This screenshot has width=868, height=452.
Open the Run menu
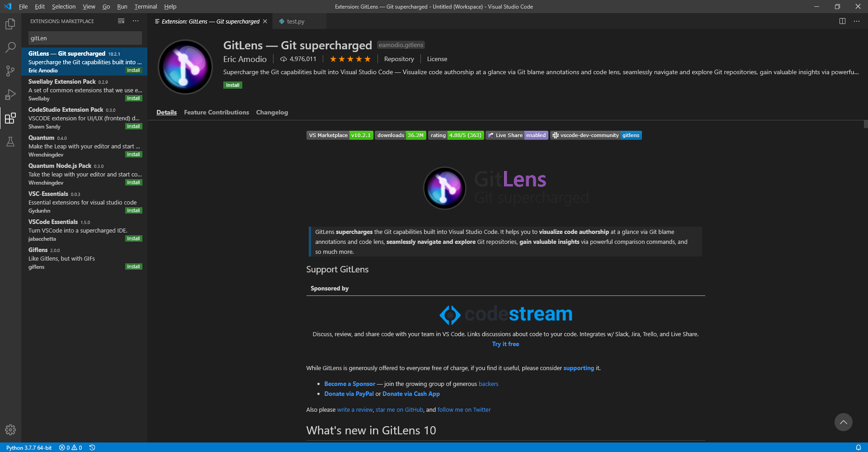tap(122, 6)
